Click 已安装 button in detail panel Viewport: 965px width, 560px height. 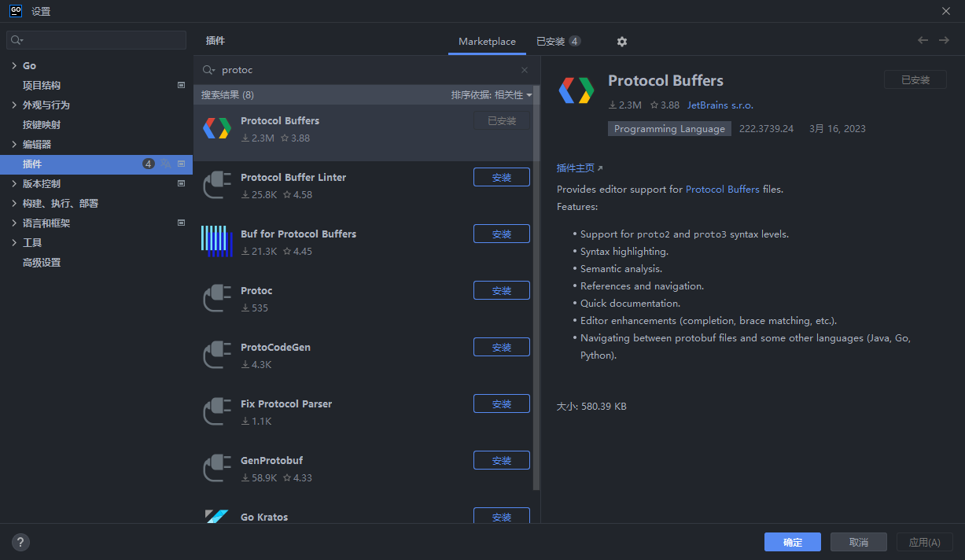click(x=915, y=79)
